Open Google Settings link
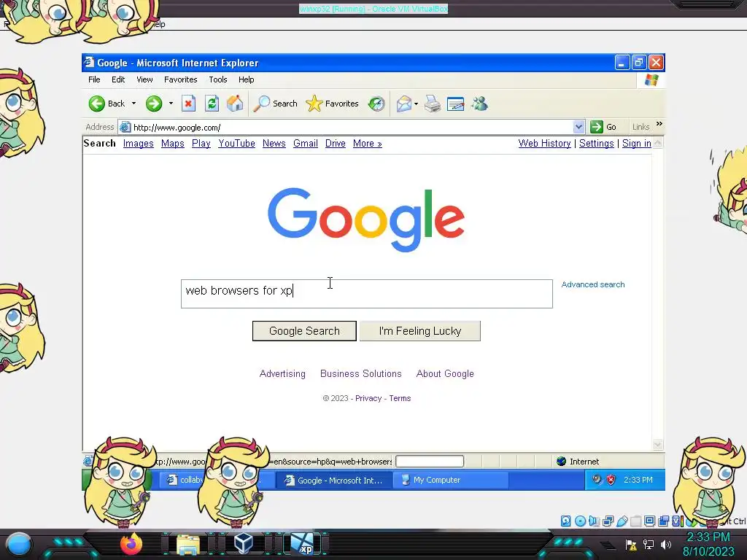 [x=597, y=144]
